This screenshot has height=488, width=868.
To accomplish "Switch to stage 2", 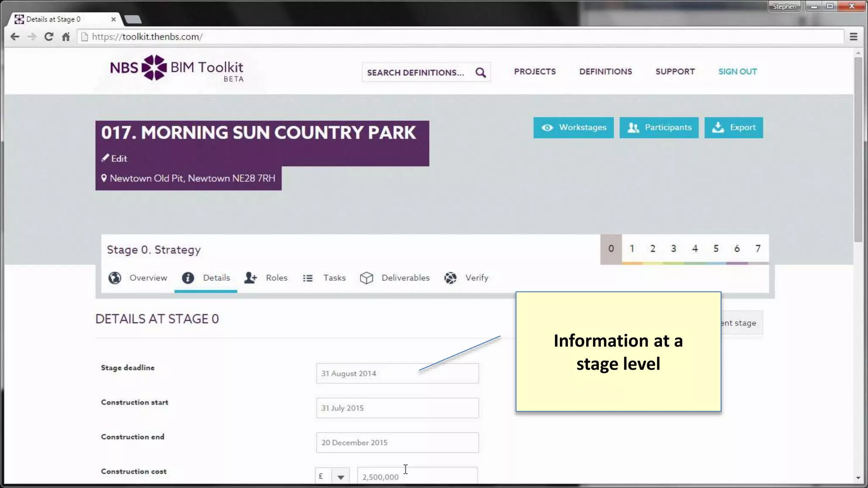I will tap(653, 249).
